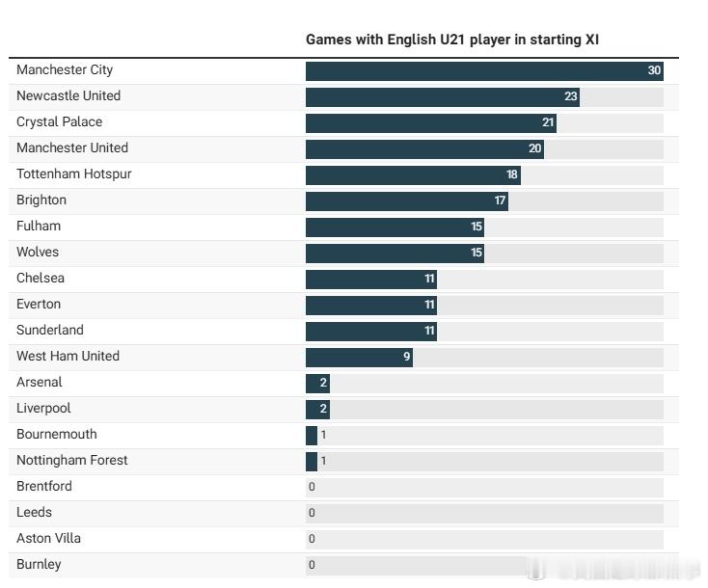Viewport: 708px width, 588px height.
Task: Select the Wolves bar showing 15
Action: pos(395,254)
